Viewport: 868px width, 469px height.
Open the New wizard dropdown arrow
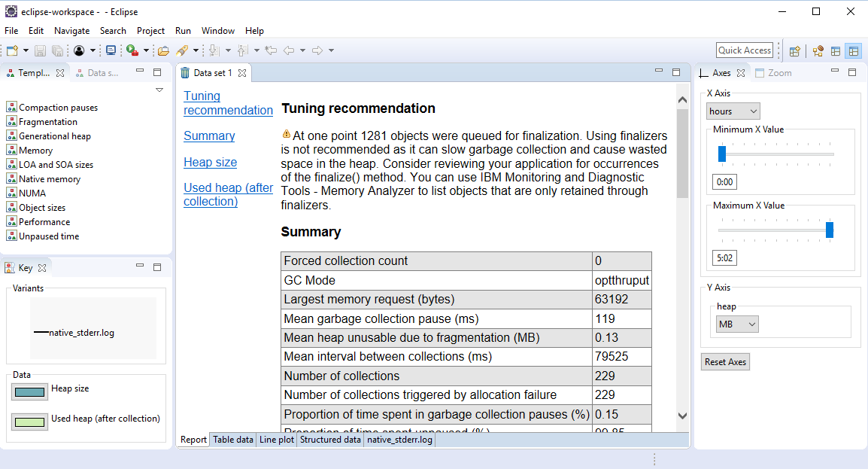[x=26, y=51]
